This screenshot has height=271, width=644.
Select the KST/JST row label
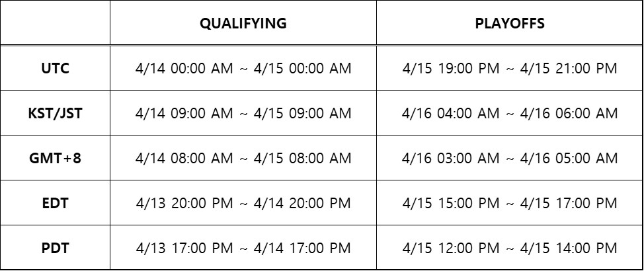[55, 113]
